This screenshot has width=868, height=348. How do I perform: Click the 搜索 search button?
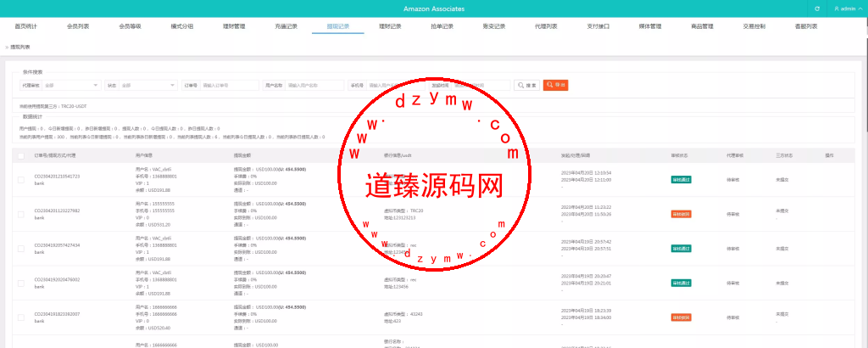(x=527, y=86)
